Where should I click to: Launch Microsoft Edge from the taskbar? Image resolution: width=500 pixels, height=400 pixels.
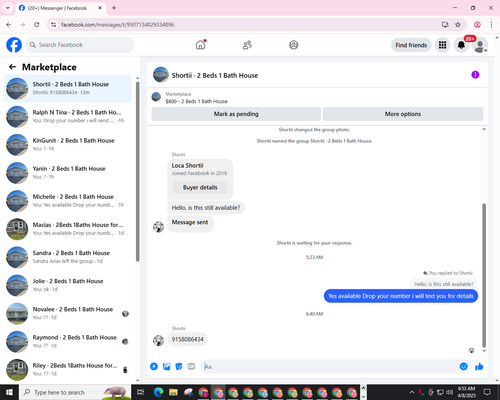point(158,392)
